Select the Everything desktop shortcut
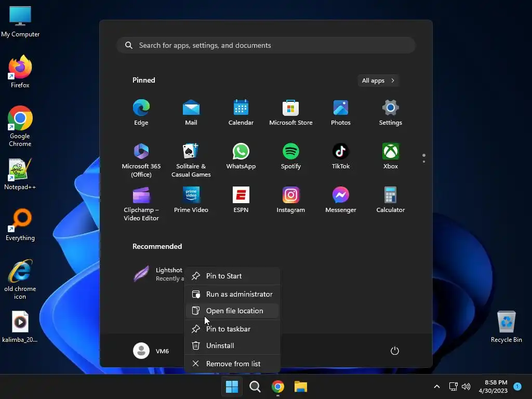 pos(20,225)
